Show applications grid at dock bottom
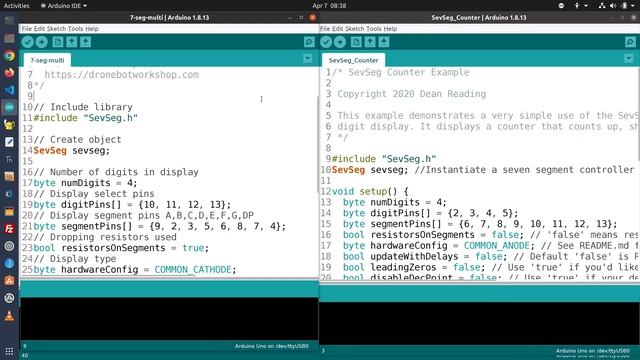This screenshot has height=360, width=640. pyautogui.click(x=9, y=351)
